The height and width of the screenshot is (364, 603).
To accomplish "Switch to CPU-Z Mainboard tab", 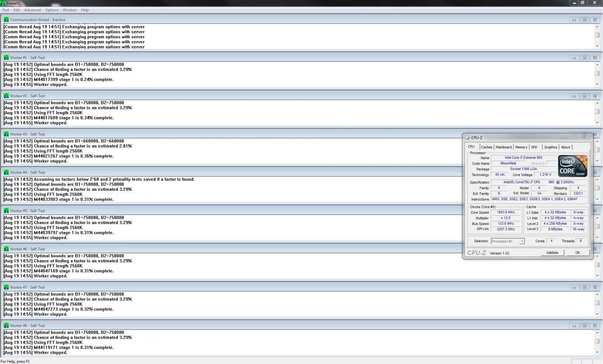I will 503,147.
